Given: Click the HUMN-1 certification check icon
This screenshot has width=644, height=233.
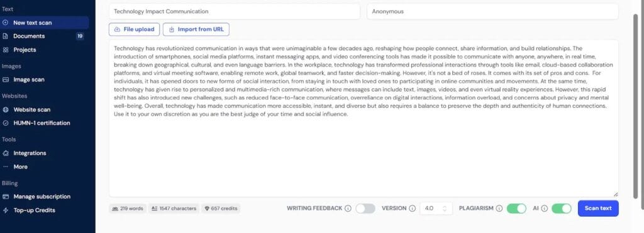Looking at the screenshot, I should tap(5, 123).
